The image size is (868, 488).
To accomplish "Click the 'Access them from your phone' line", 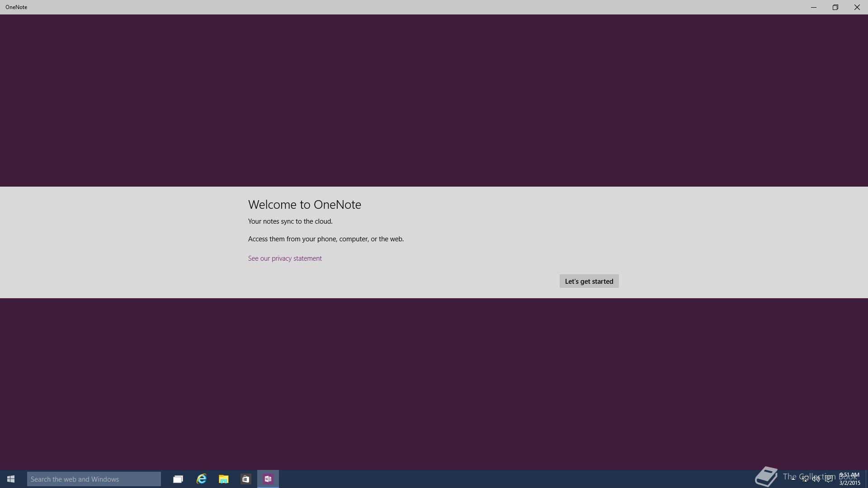I will (326, 239).
